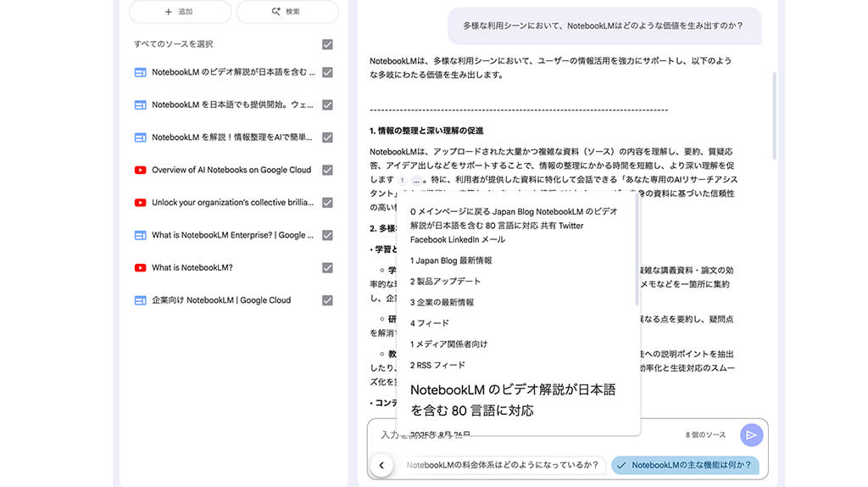Select suggestion NotebookLMの主な機能は何か？
The height and width of the screenshot is (487, 868).
(x=685, y=466)
